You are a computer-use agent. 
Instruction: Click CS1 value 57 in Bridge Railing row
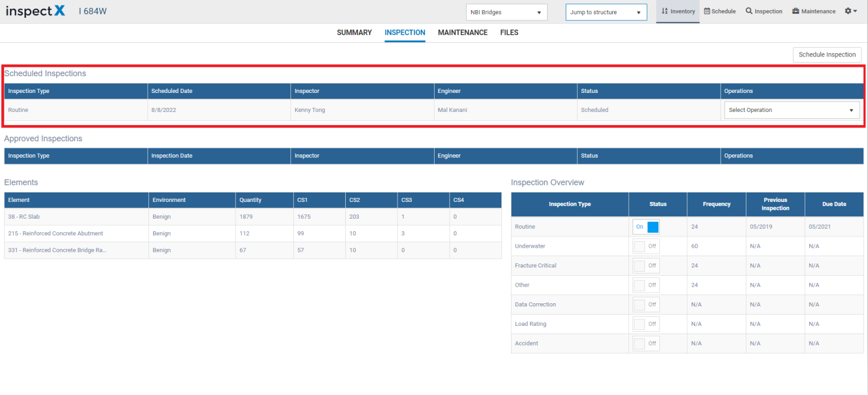coord(301,250)
